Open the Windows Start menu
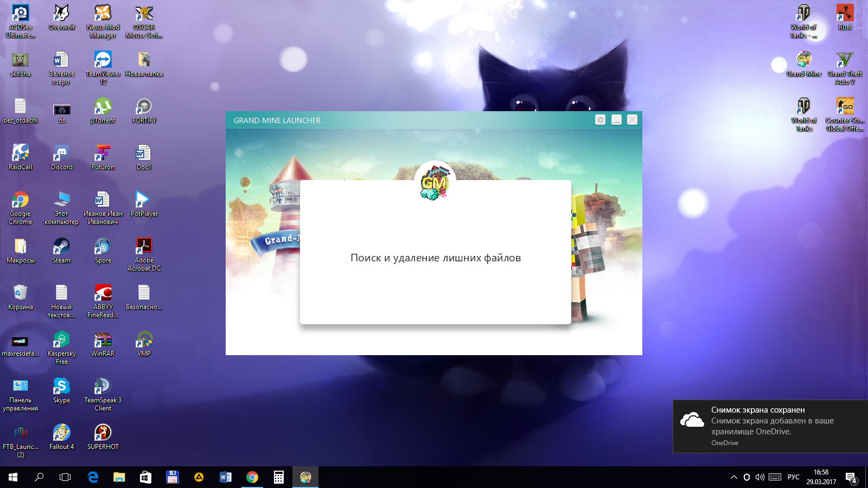The width and height of the screenshot is (868, 488). pyautogui.click(x=13, y=477)
